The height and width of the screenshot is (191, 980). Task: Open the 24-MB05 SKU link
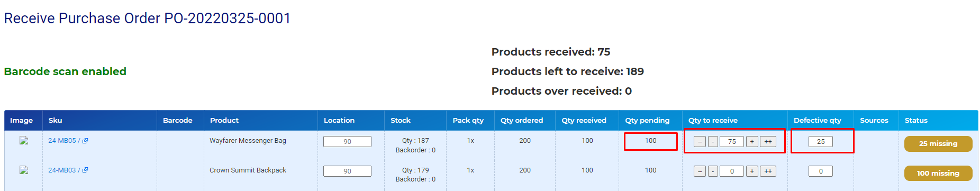click(x=62, y=141)
